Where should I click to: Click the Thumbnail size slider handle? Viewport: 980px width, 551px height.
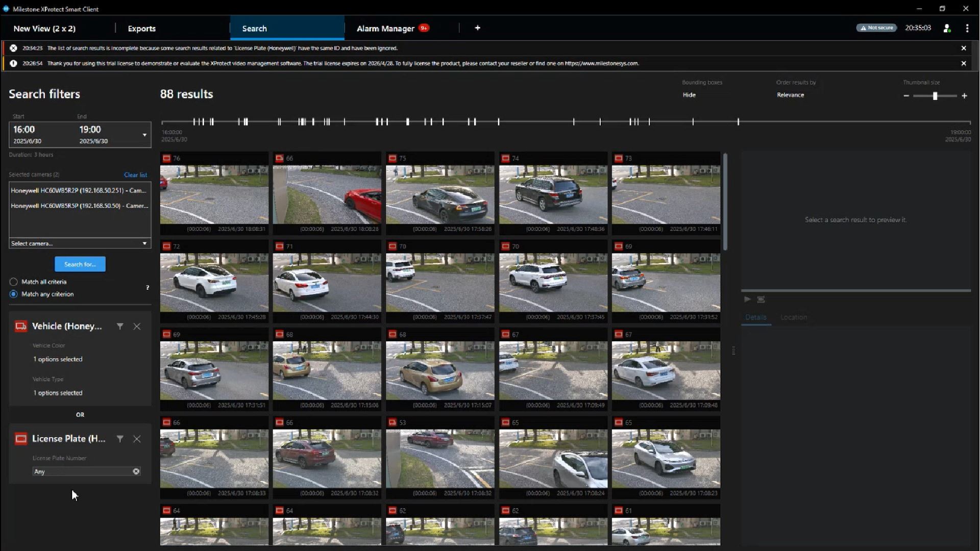[935, 96]
